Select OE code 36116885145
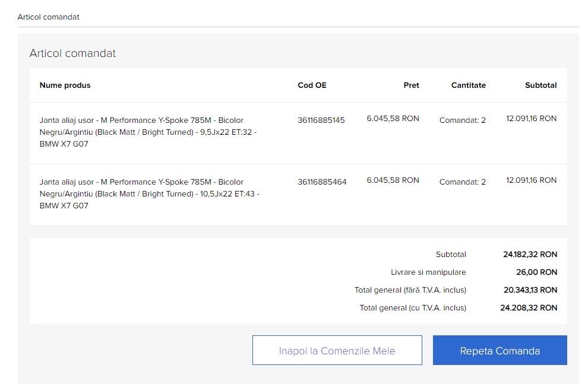588x384 pixels. [321, 120]
